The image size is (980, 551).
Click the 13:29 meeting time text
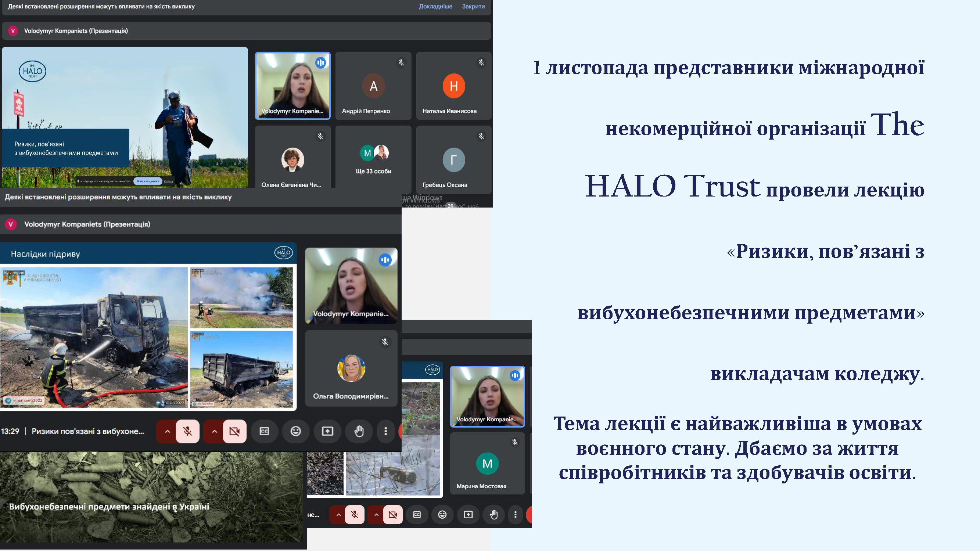coord(10,431)
